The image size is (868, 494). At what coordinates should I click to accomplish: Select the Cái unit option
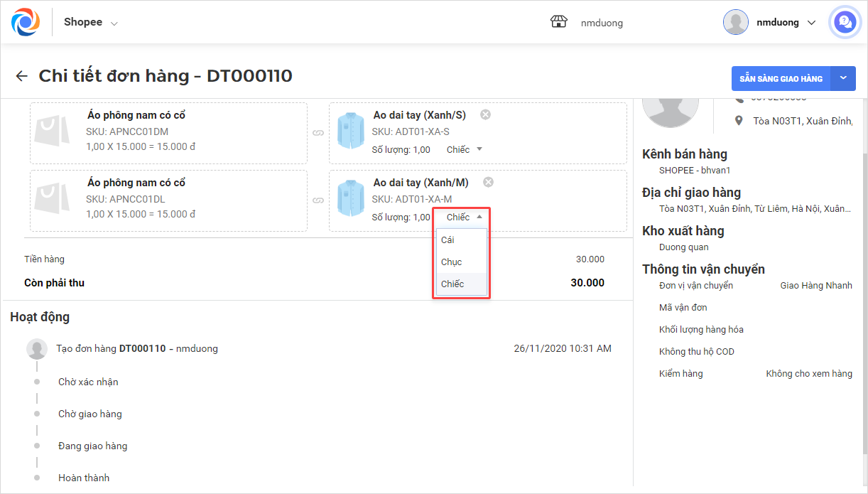(448, 240)
